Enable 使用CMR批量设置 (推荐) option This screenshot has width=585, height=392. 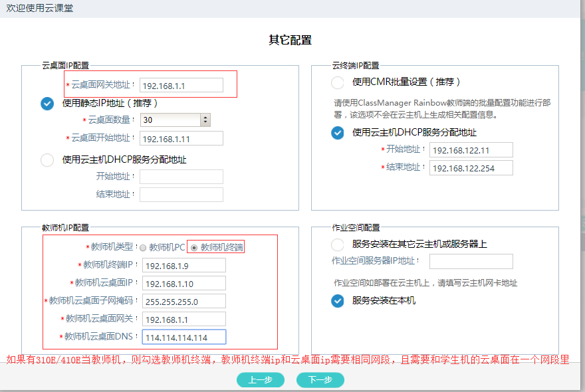(x=338, y=82)
